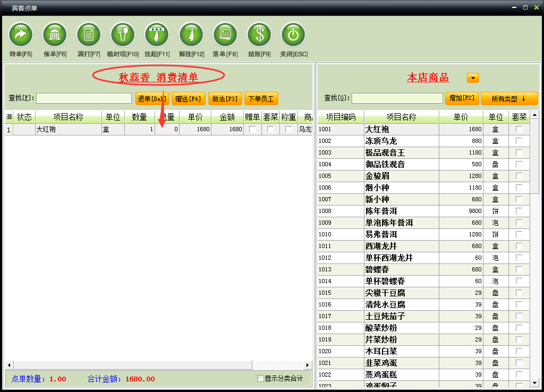Toggle 套菜 checkbox in the 大红袍 order row
Image resolution: width=544 pixels, height=392 pixels.
click(270, 129)
